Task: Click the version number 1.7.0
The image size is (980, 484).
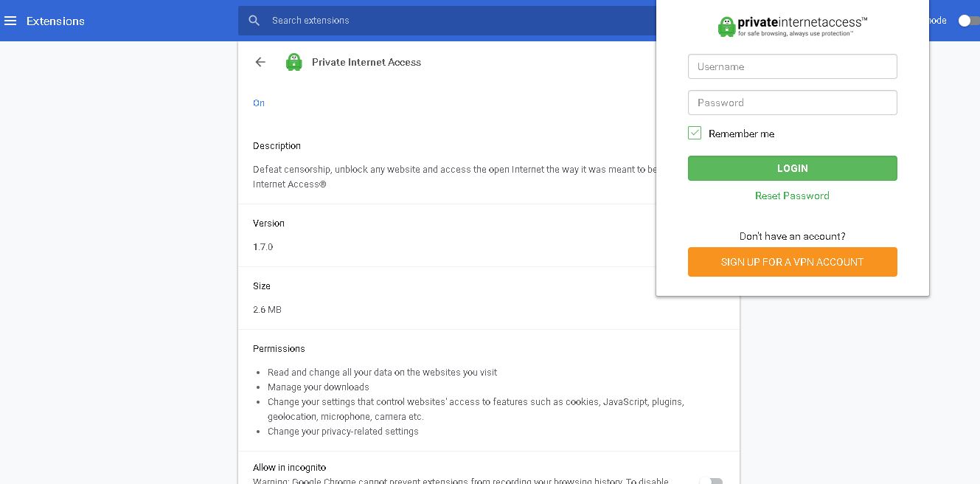Action: (x=263, y=246)
